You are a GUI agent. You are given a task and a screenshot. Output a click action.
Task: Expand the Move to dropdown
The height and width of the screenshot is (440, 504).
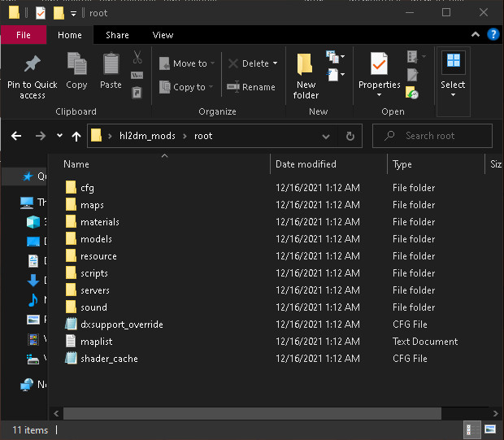click(x=213, y=63)
